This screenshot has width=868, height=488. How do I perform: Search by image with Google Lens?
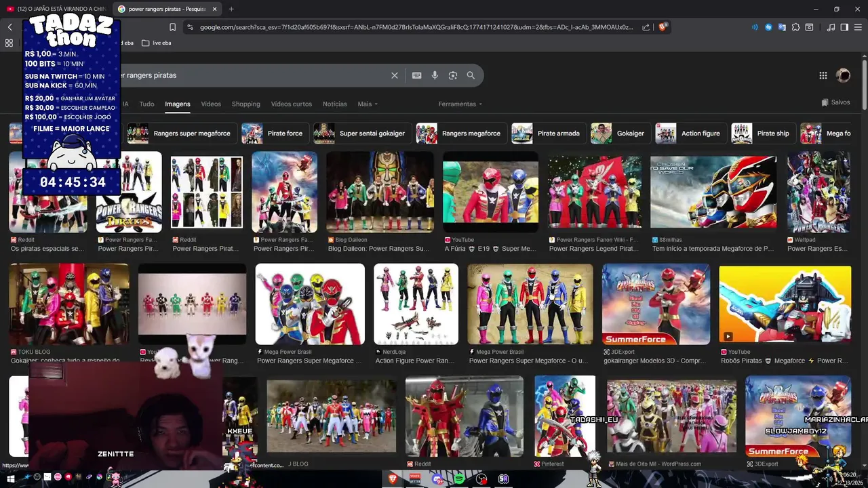click(x=453, y=75)
